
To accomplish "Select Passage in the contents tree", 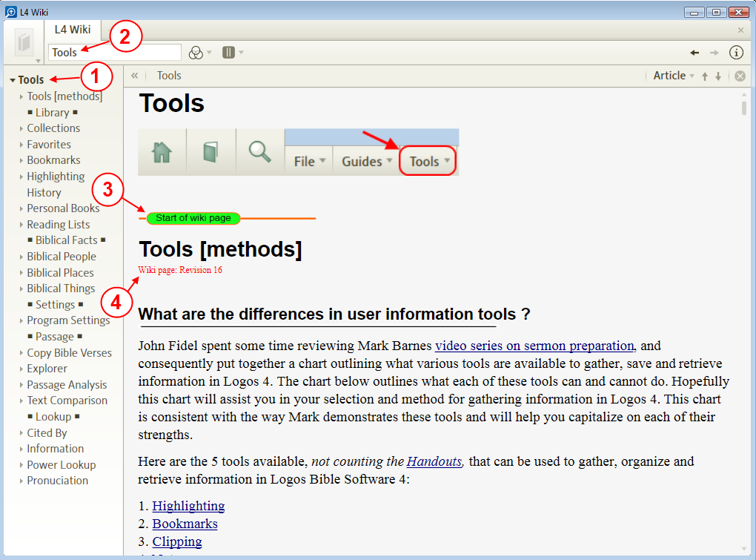I will pyautogui.click(x=55, y=336).
